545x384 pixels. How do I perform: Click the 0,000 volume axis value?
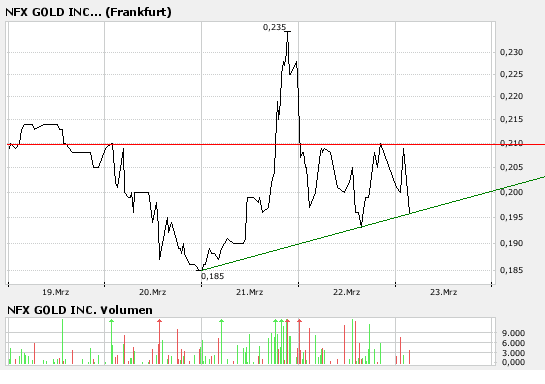click(x=512, y=362)
